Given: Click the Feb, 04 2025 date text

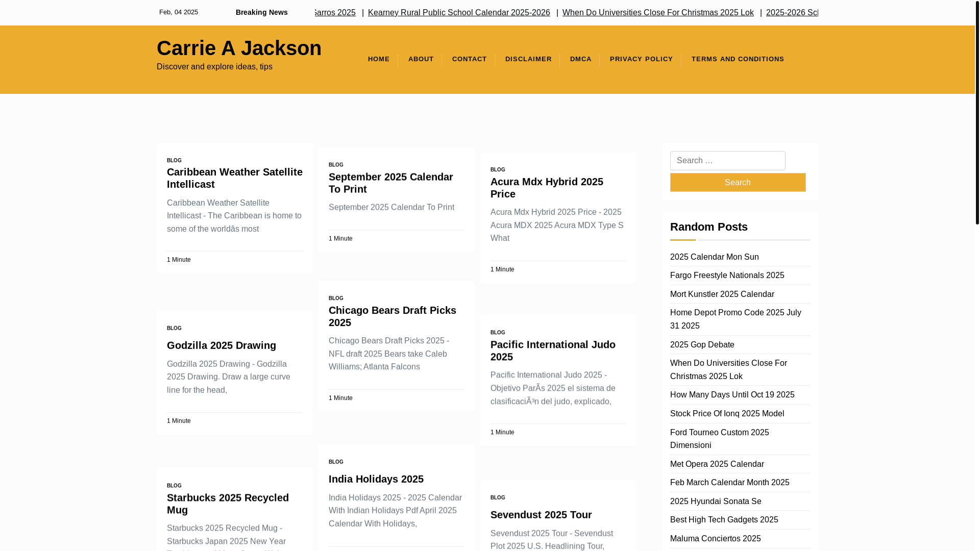Looking at the screenshot, I should coord(179,12).
